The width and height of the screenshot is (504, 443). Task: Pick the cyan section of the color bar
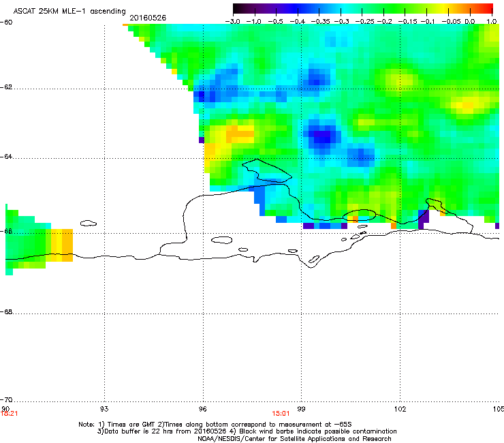click(x=345, y=8)
